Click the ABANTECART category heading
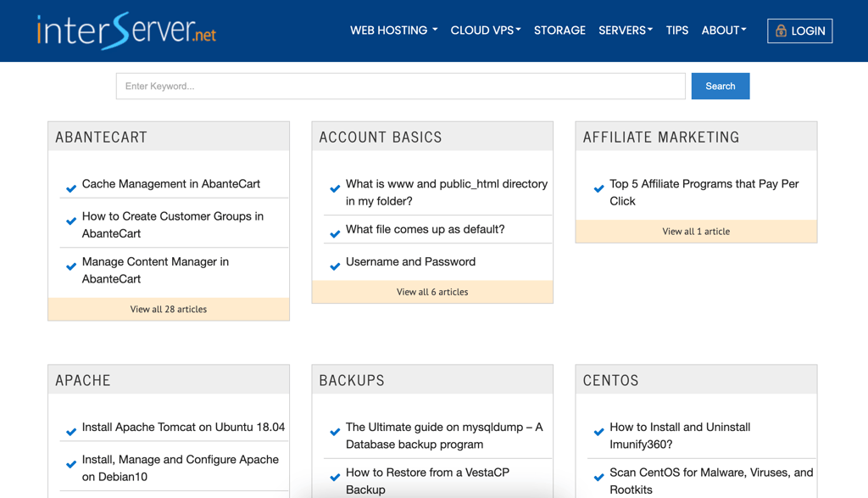The image size is (868, 498). [102, 137]
